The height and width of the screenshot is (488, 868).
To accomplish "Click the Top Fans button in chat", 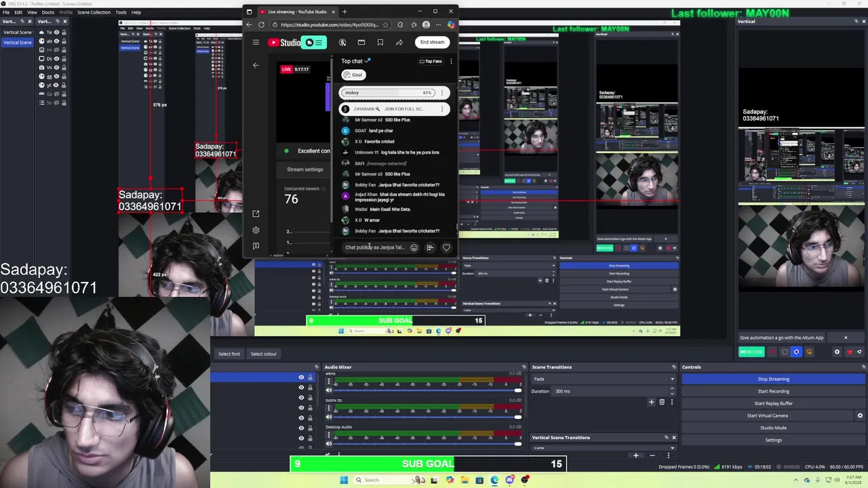I will pos(431,61).
